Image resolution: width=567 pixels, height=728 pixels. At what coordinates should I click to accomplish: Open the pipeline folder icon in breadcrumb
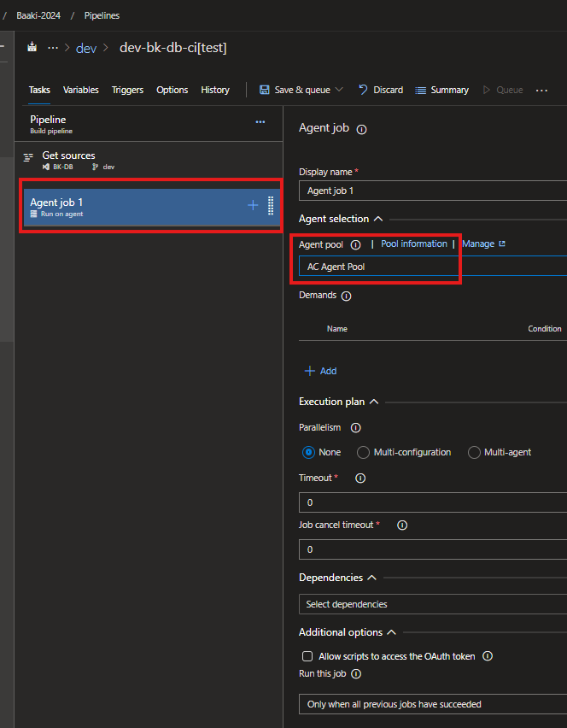pos(32,47)
